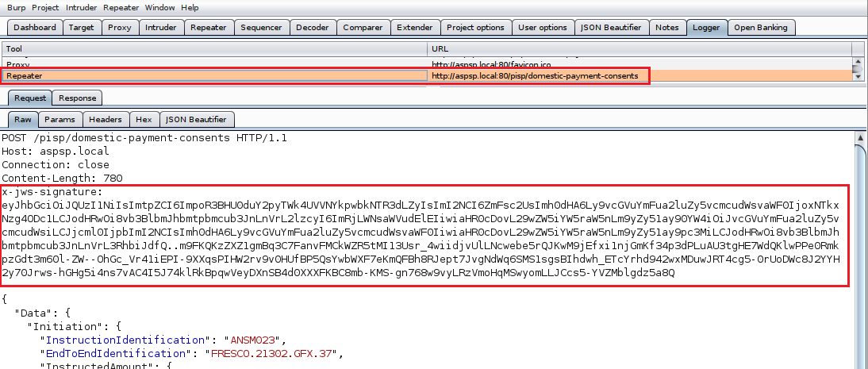This screenshot has height=369, width=868.
Task: Open the User options tab
Action: pyautogui.click(x=543, y=27)
